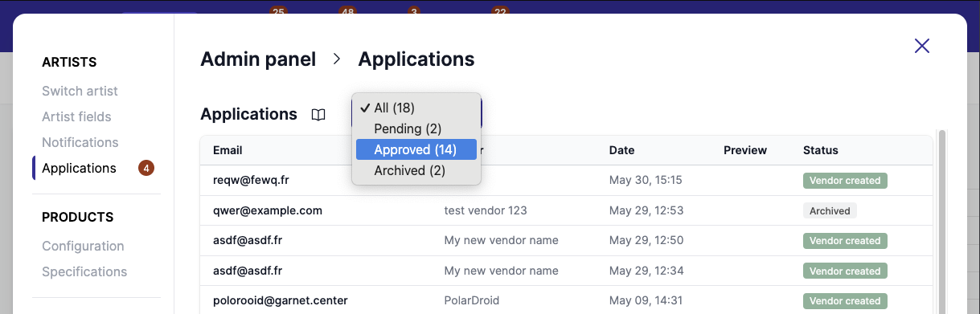The image size is (980, 314).
Task: Click the Status column header
Action: pos(821,150)
